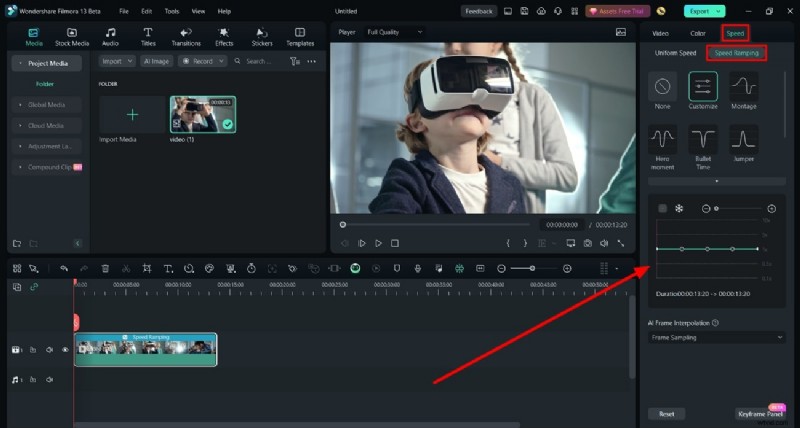Viewport: 800px width, 428px height.
Task: Mute the video track audio
Action: click(49, 350)
